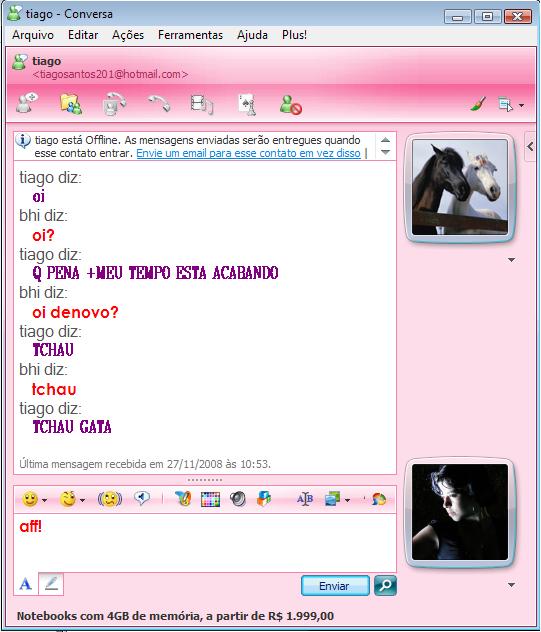Click the message 'Q PENA +MEU TEMPO ESTA ACABANDO'
Image resolution: width=541 pixels, height=632 pixels.
(x=156, y=273)
